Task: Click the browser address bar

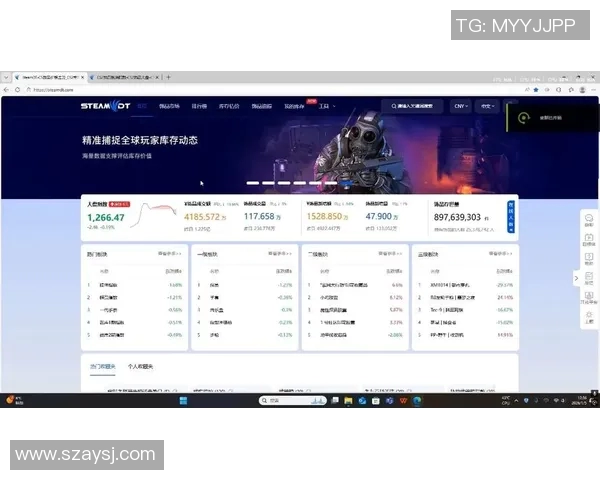Action: (268, 90)
